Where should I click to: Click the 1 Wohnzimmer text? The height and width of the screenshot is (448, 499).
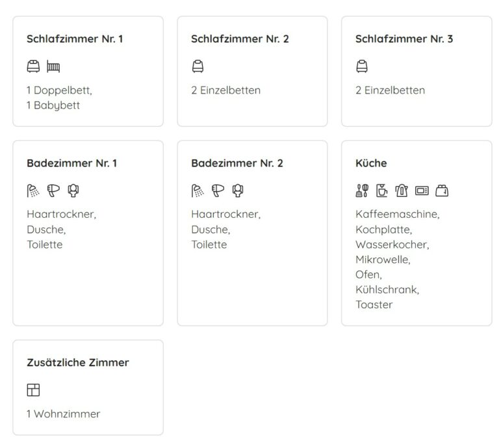[x=63, y=414]
